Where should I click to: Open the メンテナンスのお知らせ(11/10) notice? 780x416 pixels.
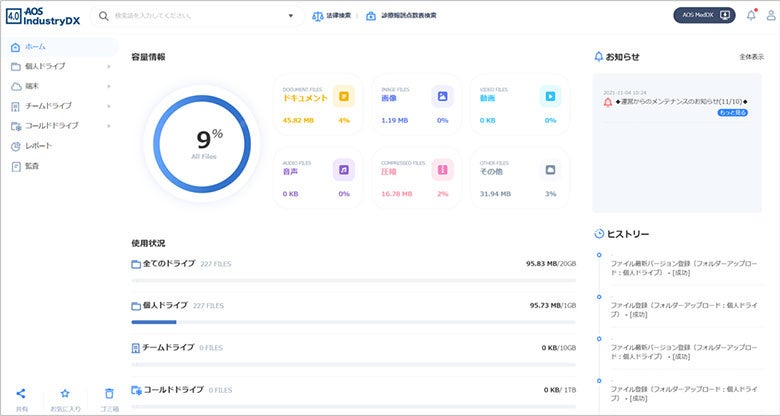[x=682, y=102]
